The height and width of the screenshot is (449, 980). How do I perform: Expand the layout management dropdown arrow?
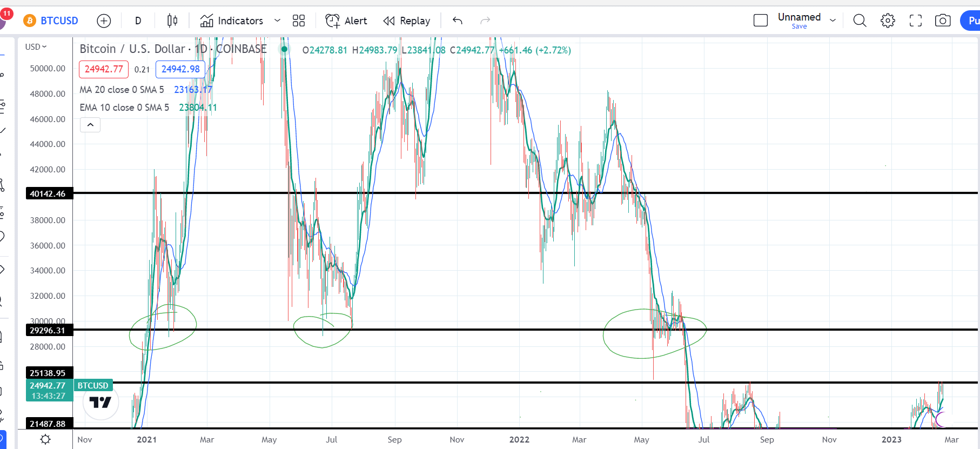pos(833,21)
